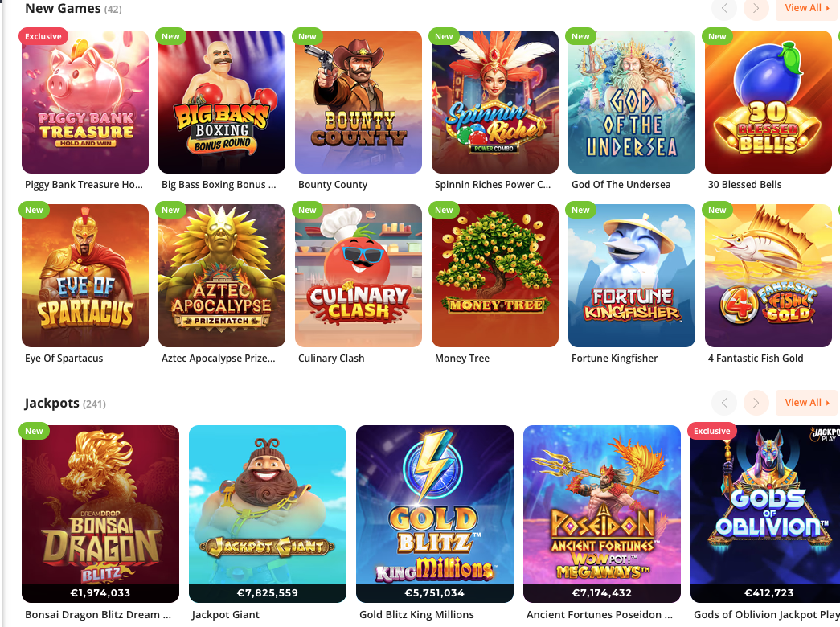The width and height of the screenshot is (840, 627).
Task: Click previous arrow in Jackpots carousel
Action: coord(724,403)
